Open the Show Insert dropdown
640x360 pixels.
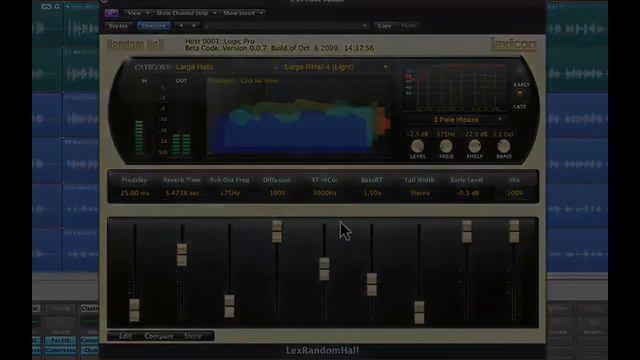pyautogui.click(x=242, y=13)
